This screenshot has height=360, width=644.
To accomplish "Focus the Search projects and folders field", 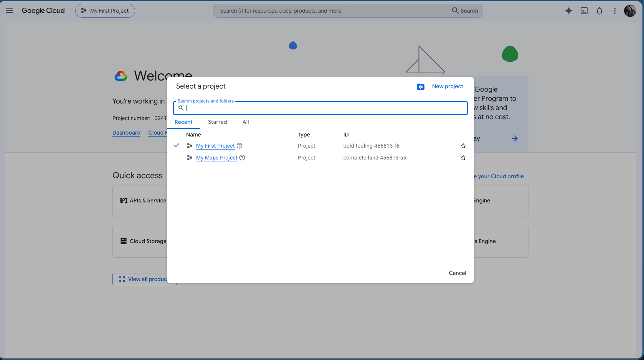I will click(320, 108).
